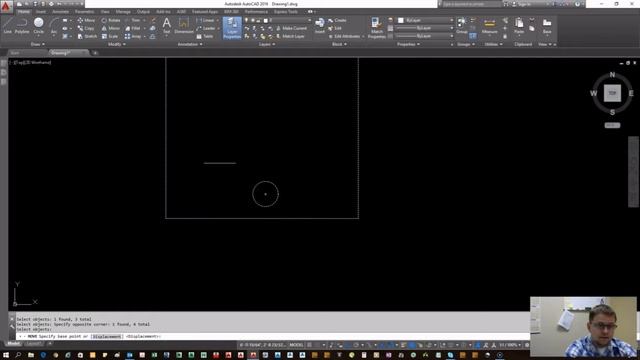Switch to the Output ribbon tab

click(x=143, y=12)
